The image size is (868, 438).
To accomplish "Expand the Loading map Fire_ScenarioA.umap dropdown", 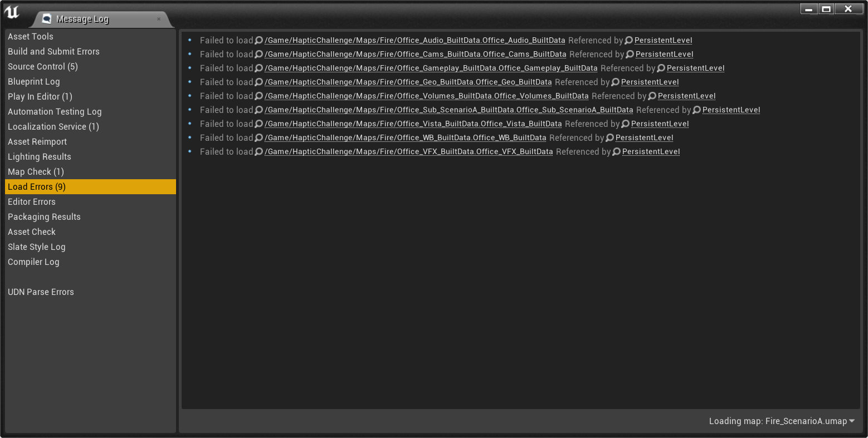I will coord(852,421).
